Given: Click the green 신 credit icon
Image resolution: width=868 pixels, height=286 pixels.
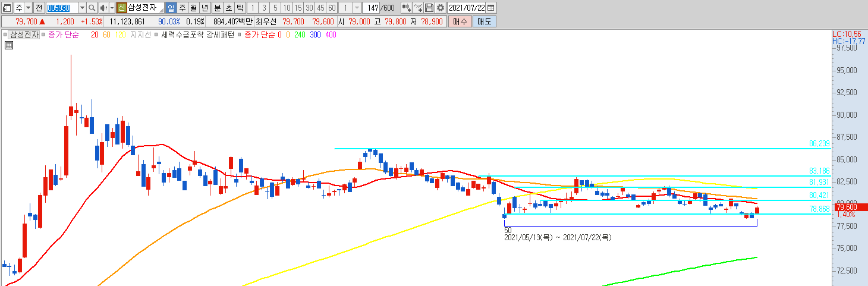Looking at the screenshot, I should (x=121, y=8).
